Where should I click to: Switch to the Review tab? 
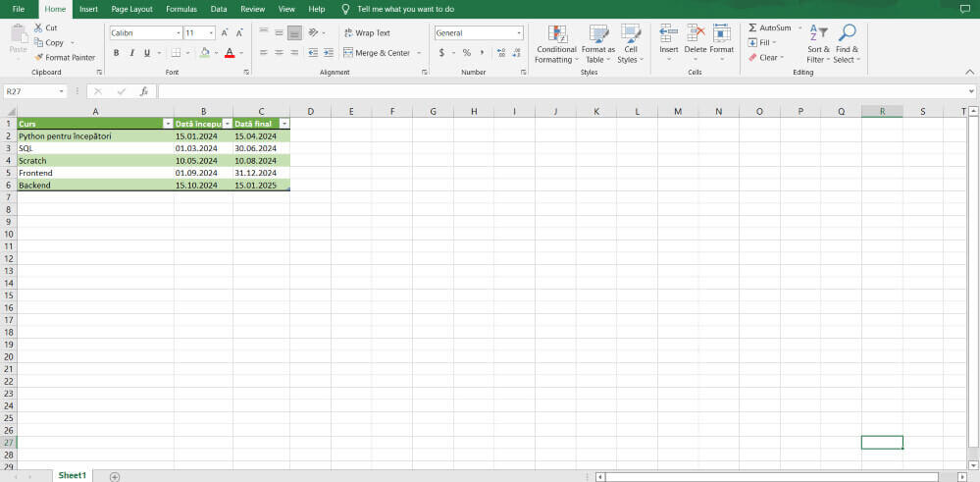click(x=252, y=10)
